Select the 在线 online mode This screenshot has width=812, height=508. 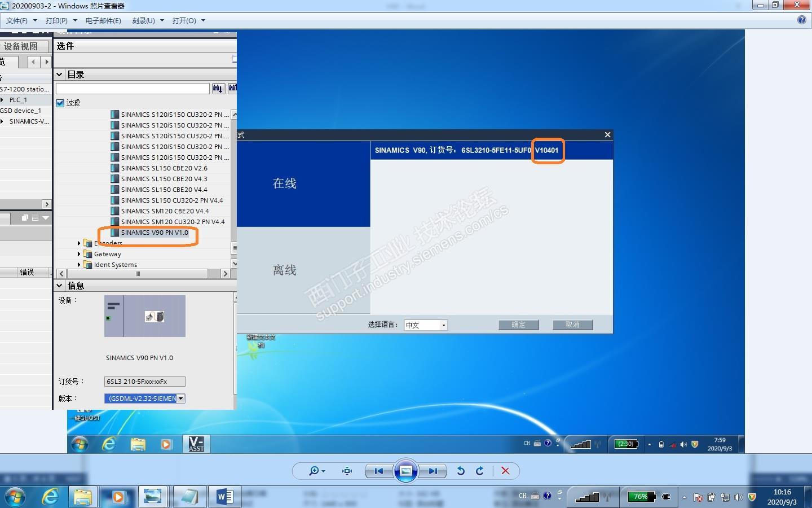[303, 184]
